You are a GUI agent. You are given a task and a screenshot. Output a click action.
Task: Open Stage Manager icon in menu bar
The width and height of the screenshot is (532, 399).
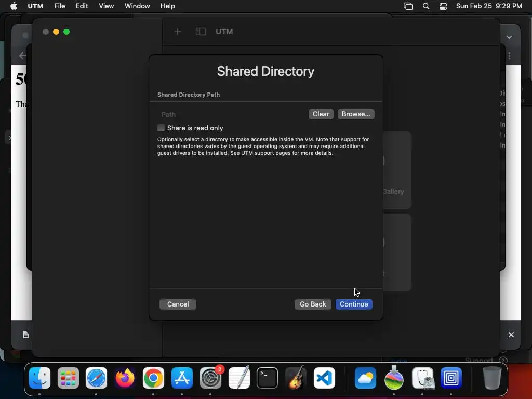pos(408,6)
